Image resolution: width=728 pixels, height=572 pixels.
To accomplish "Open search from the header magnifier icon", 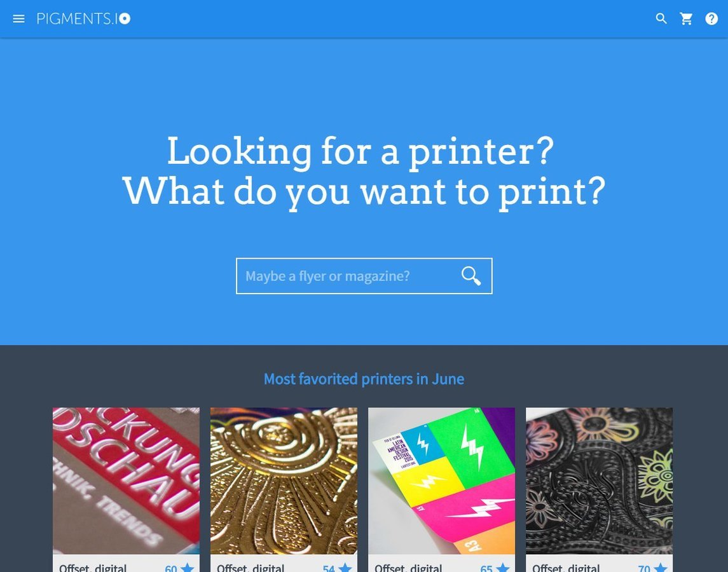I will (661, 18).
